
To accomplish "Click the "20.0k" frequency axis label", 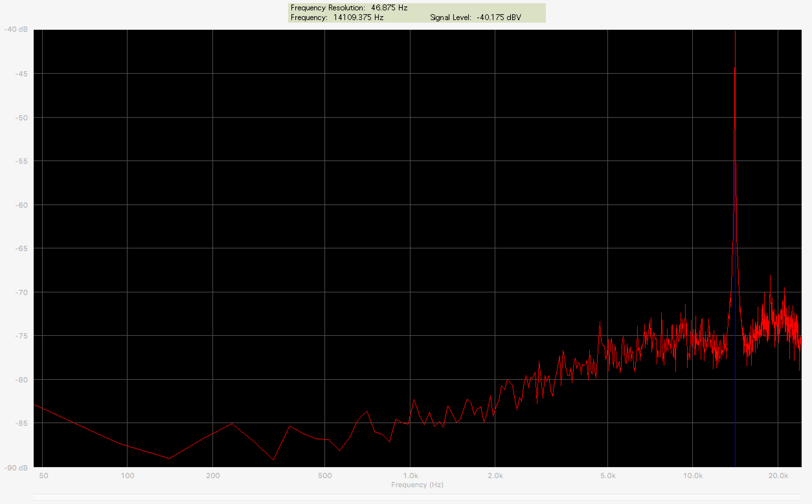I will point(778,476).
